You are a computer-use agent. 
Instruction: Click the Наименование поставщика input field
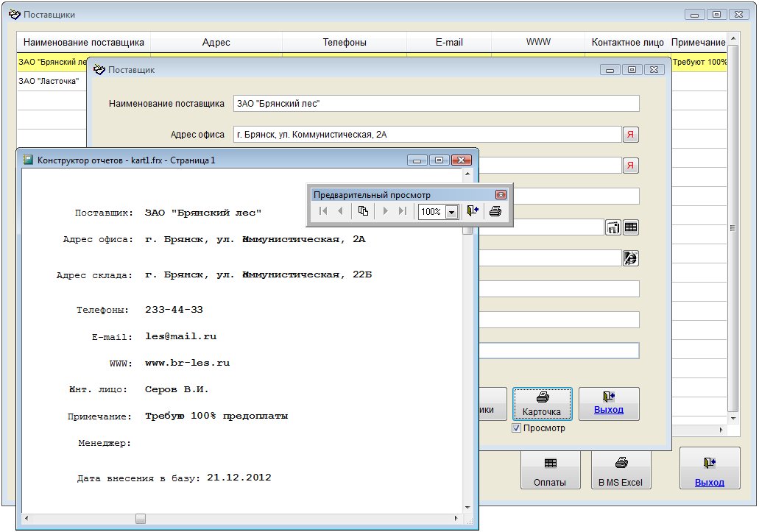[x=436, y=104]
